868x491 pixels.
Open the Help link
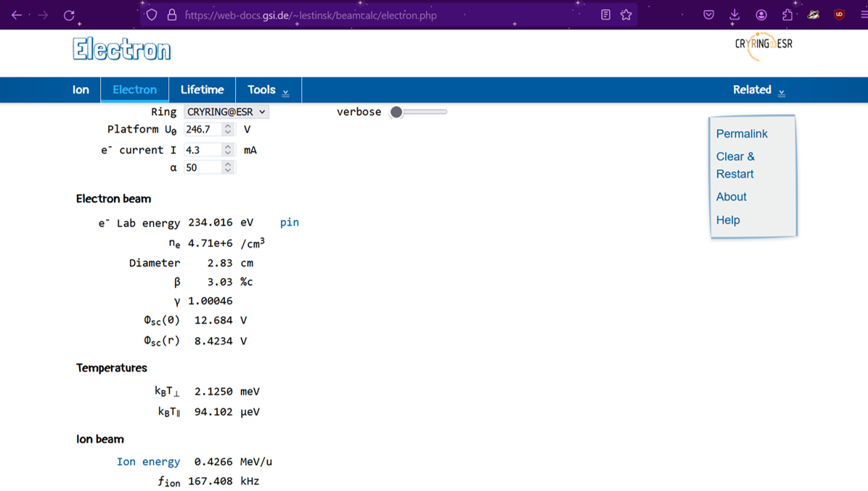click(x=728, y=220)
